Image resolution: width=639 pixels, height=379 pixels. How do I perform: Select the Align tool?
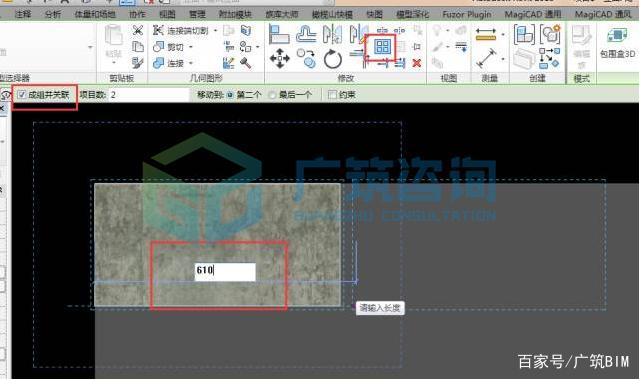click(x=279, y=34)
